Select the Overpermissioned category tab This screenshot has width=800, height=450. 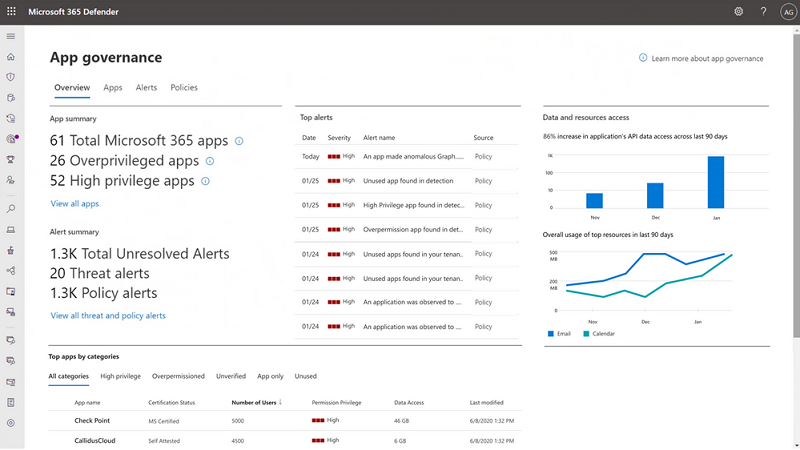click(x=178, y=376)
